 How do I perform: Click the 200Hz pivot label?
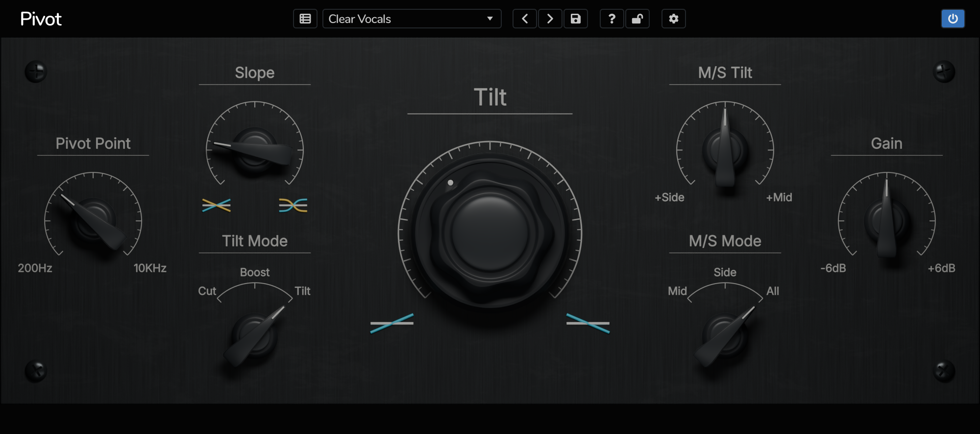pos(35,268)
